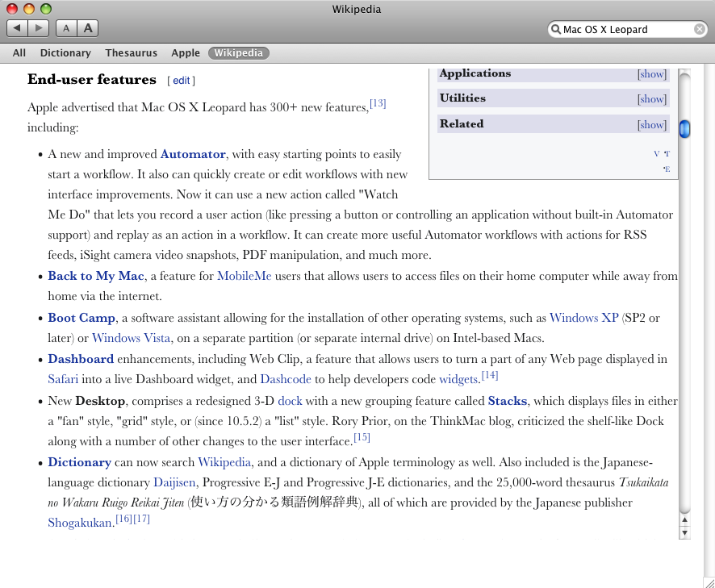Open the widgets link
This screenshot has width=715, height=588.
pyautogui.click(x=458, y=379)
